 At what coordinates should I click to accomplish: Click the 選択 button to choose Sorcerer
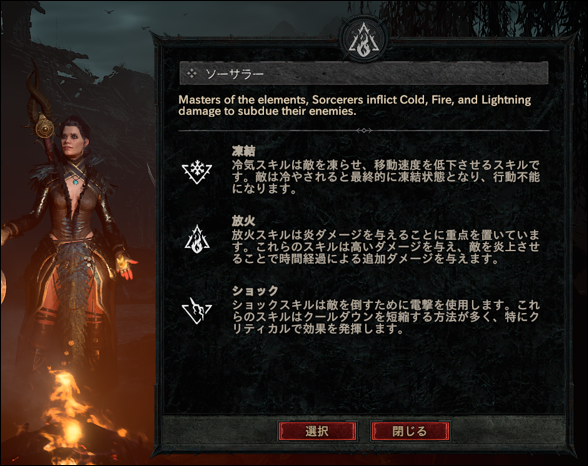click(317, 431)
